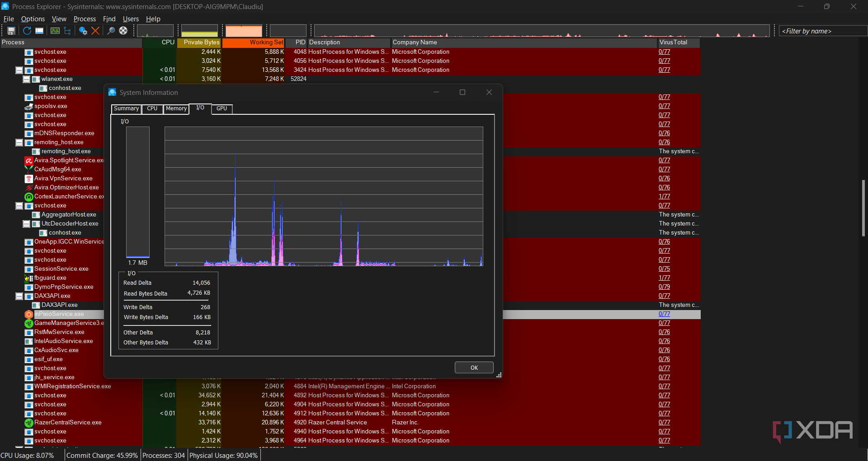Click the main window vertical scrollbar thumb
The height and width of the screenshot is (461, 868).
(x=863, y=208)
